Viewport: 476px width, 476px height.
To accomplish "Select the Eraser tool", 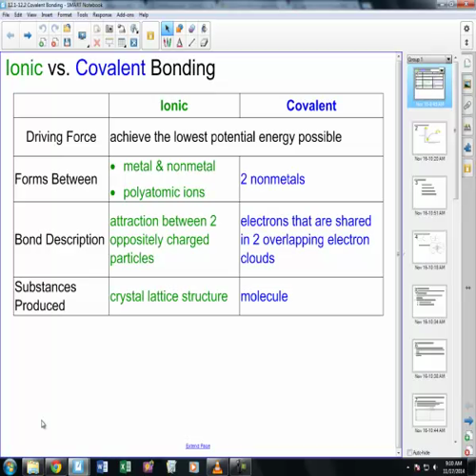I will [204, 42].
